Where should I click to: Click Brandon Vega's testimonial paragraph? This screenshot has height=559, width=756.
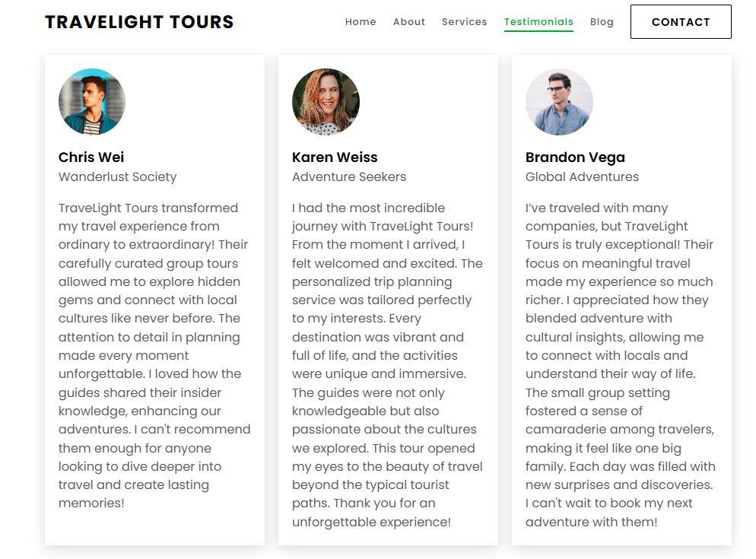click(620, 364)
